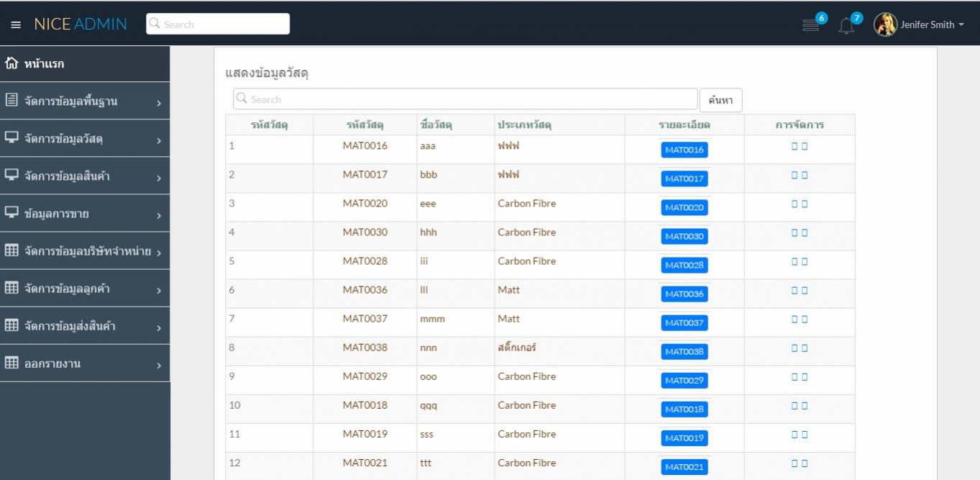
Task: Click the second action icon in row MAT0017
Action: point(805,175)
